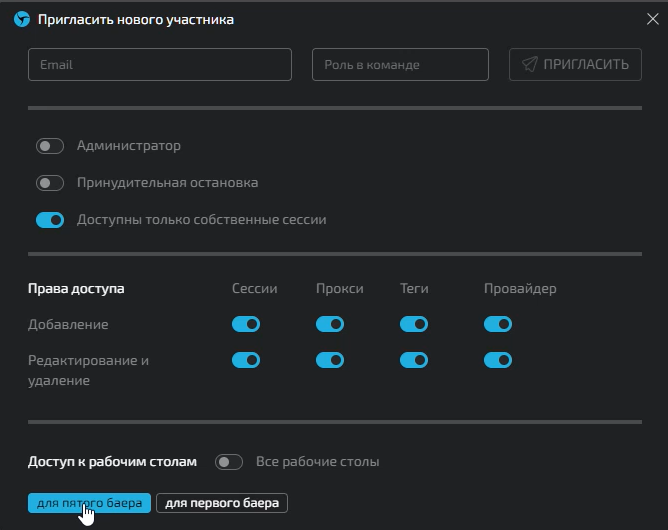
Task: Select the 'для пятого баера' desktop tag
Action: 89,503
